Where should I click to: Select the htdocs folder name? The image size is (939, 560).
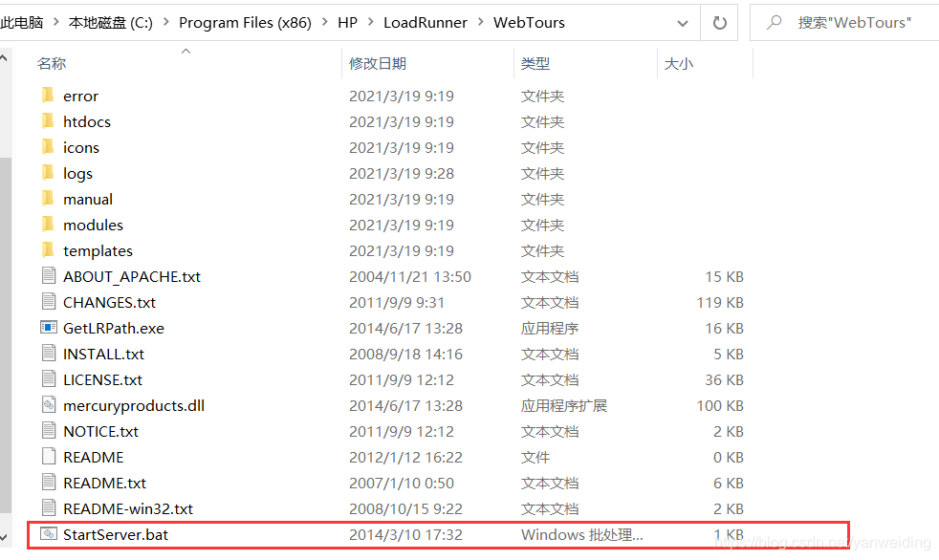point(87,121)
